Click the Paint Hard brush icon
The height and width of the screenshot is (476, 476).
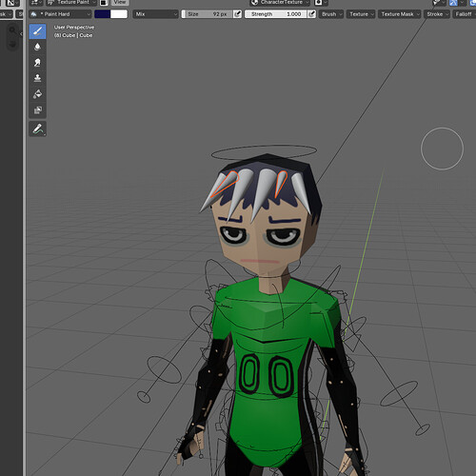[33, 14]
